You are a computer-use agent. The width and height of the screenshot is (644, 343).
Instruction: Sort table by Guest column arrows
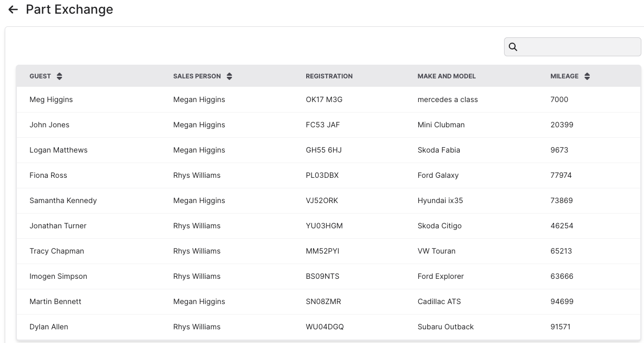pyautogui.click(x=59, y=76)
